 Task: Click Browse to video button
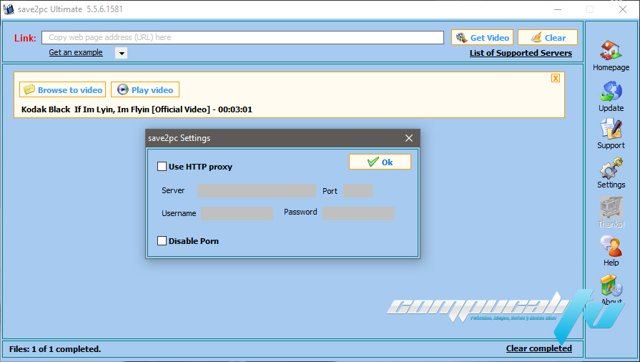pos(62,90)
